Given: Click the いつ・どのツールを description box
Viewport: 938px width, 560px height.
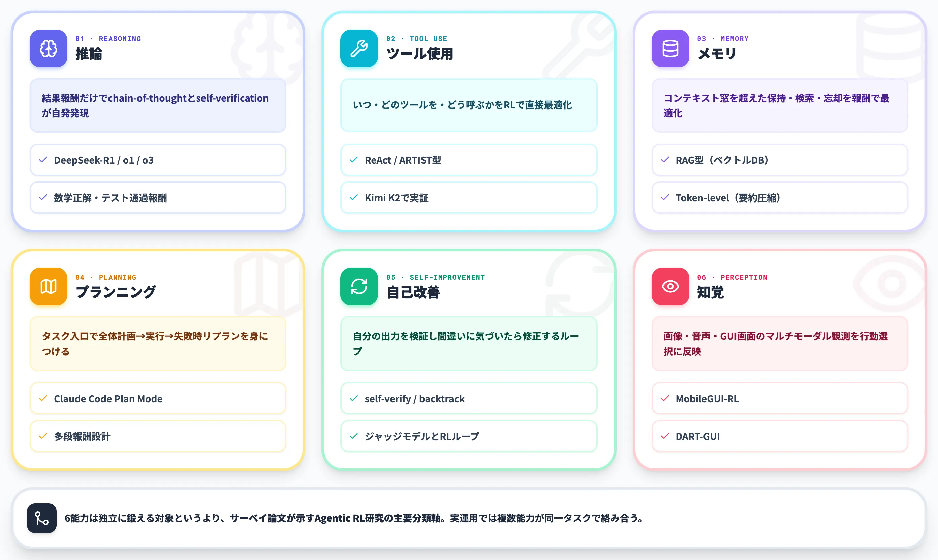Looking at the screenshot, I should pos(469,105).
